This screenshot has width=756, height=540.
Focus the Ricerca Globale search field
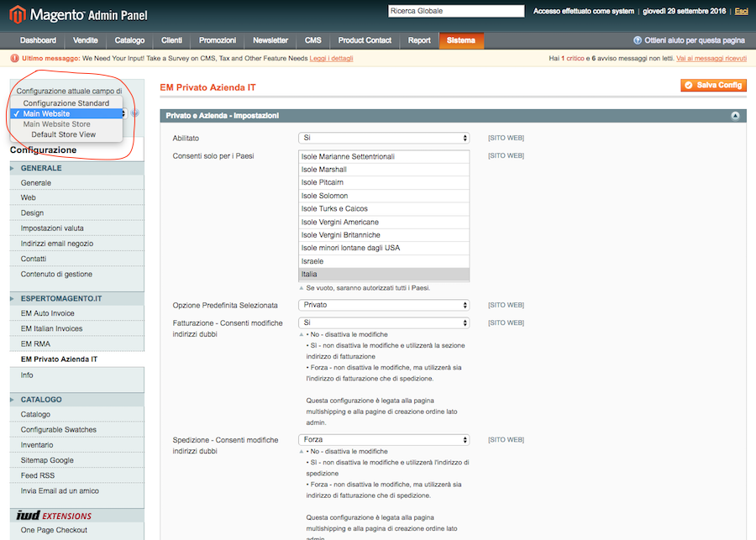click(456, 11)
